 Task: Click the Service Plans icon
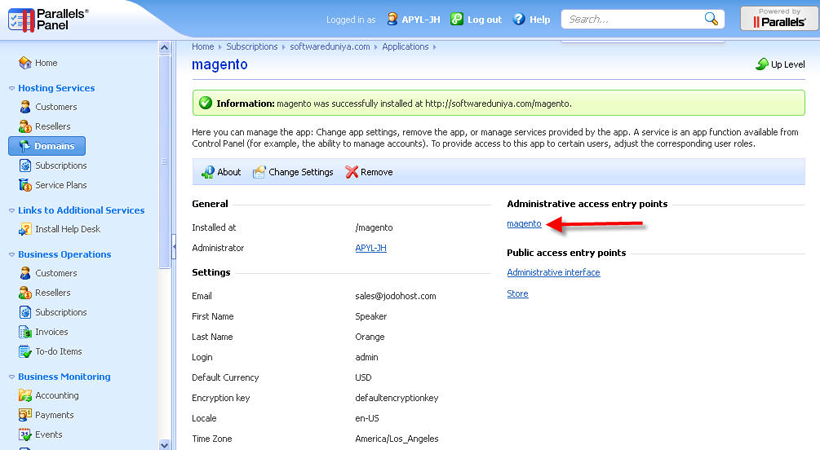click(25, 185)
